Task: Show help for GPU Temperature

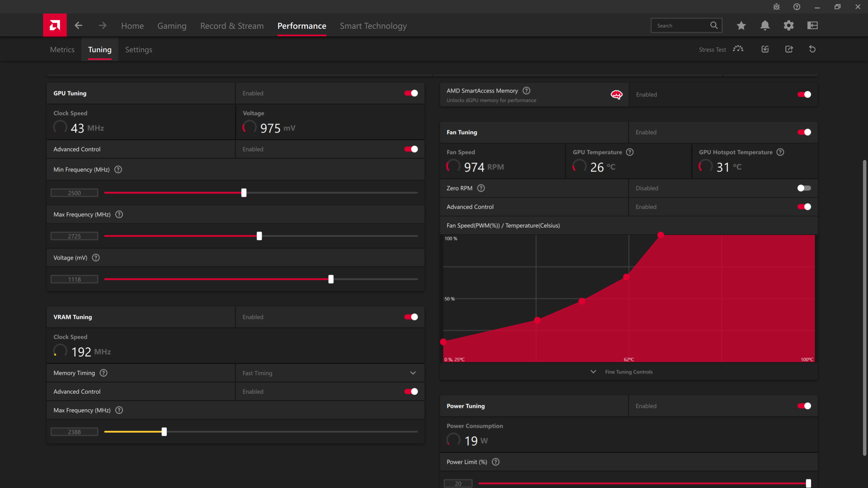Action: click(630, 152)
